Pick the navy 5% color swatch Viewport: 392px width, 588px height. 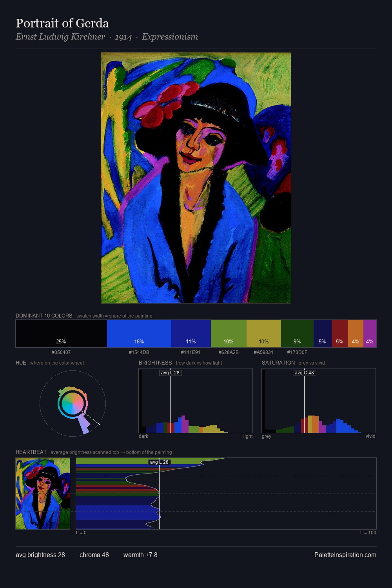pyautogui.click(x=323, y=334)
